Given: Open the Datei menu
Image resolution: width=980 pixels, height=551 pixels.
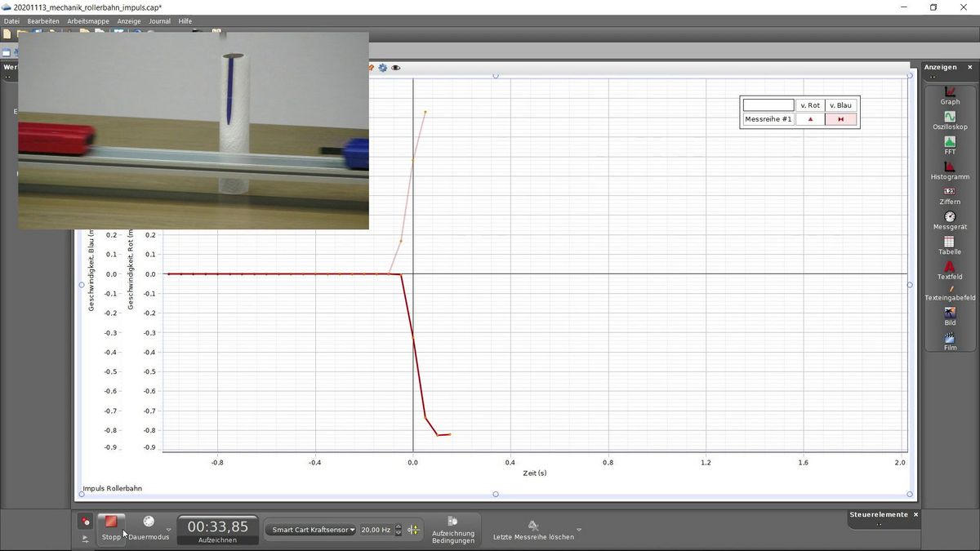Looking at the screenshot, I should pos(11,21).
